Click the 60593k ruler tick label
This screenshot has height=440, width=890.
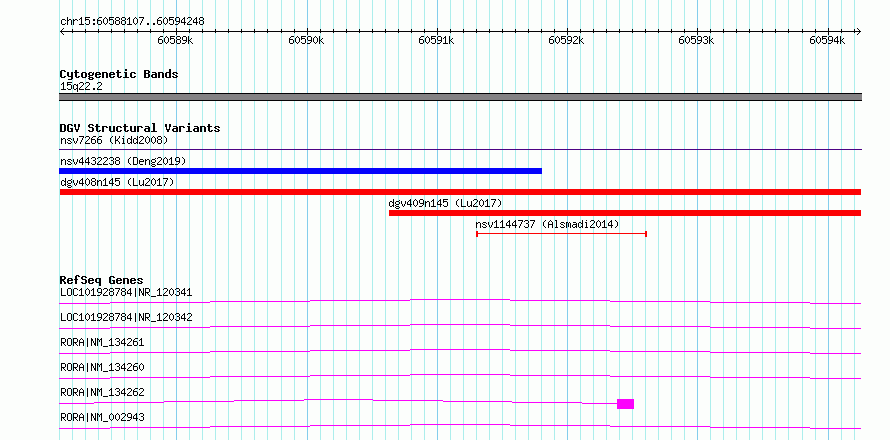click(x=696, y=40)
